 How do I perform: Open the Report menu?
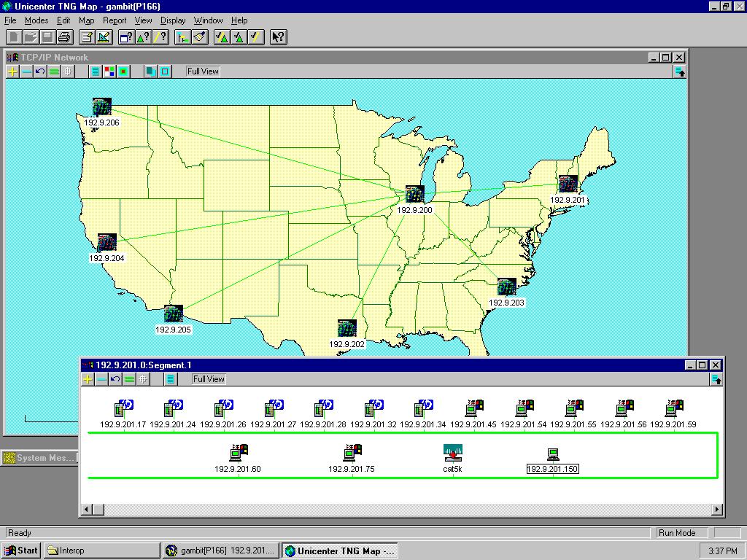(x=115, y=20)
